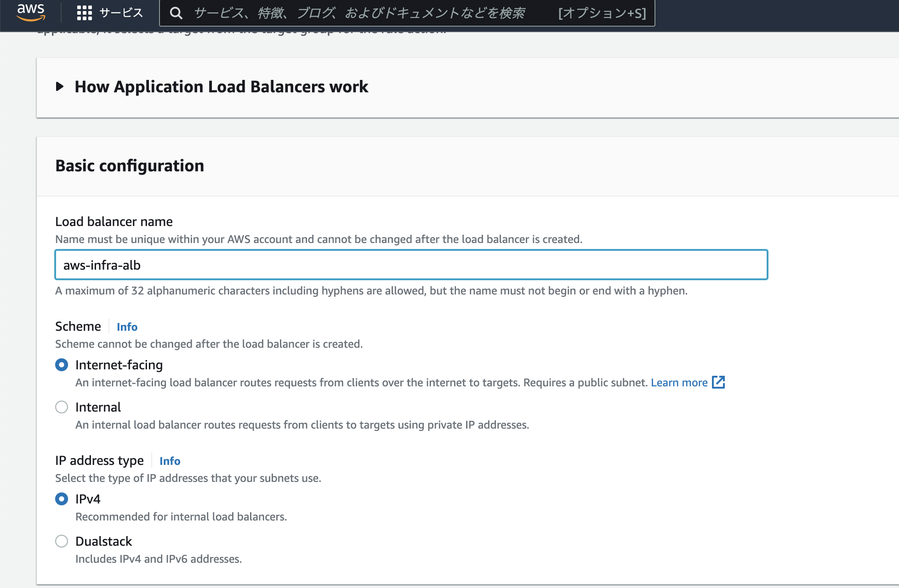The width and height of the screenshot is (899, 588).
Task: Click Info link next to IP address type
Action: (x=170, y=461)
